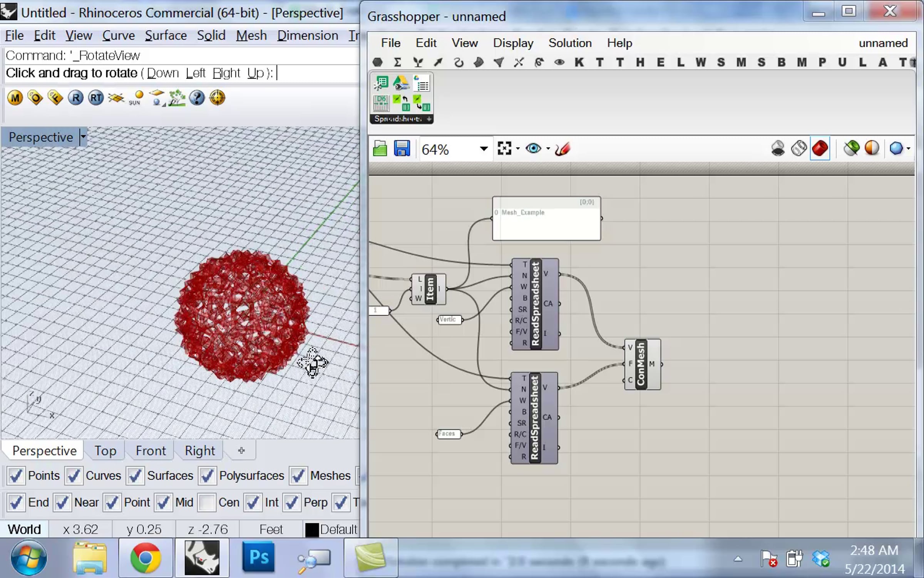
Task: Expand the Spreadsheets panel with its plus
Action: 429,119
